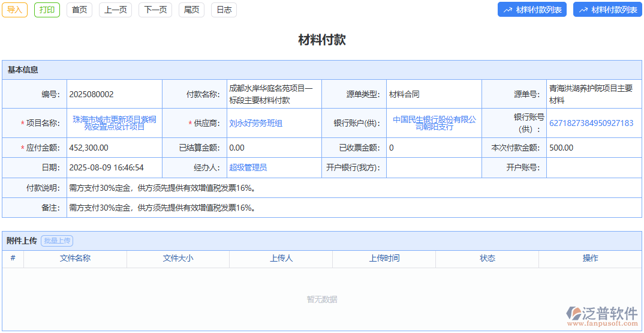Open project link 珠海市城市更新项目紫桐苑安置点设计项目

[115, 123]
